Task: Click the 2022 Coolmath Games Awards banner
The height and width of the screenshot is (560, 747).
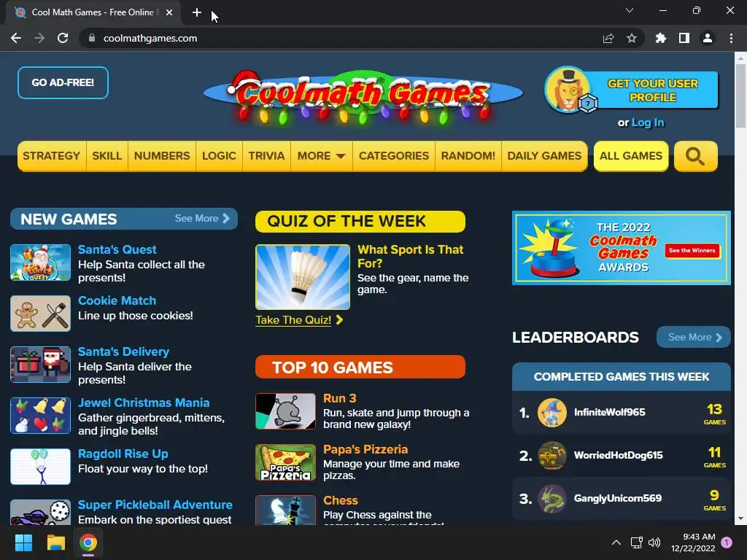Action: pos(622,248)
